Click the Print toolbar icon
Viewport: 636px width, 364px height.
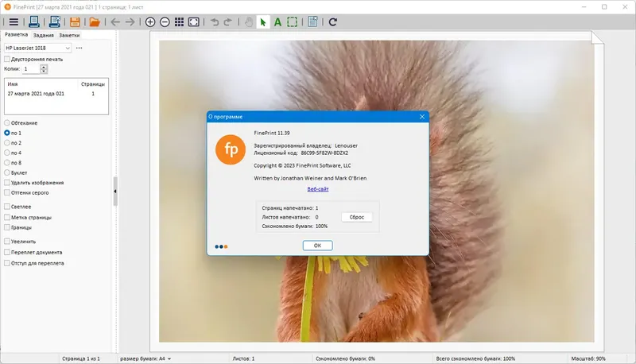tap(34, 22)
